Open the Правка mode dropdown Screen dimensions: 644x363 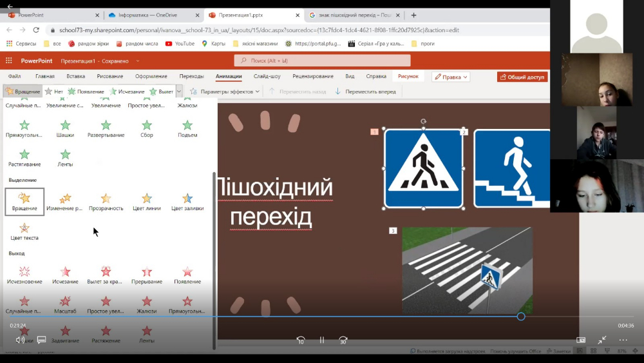451,77
